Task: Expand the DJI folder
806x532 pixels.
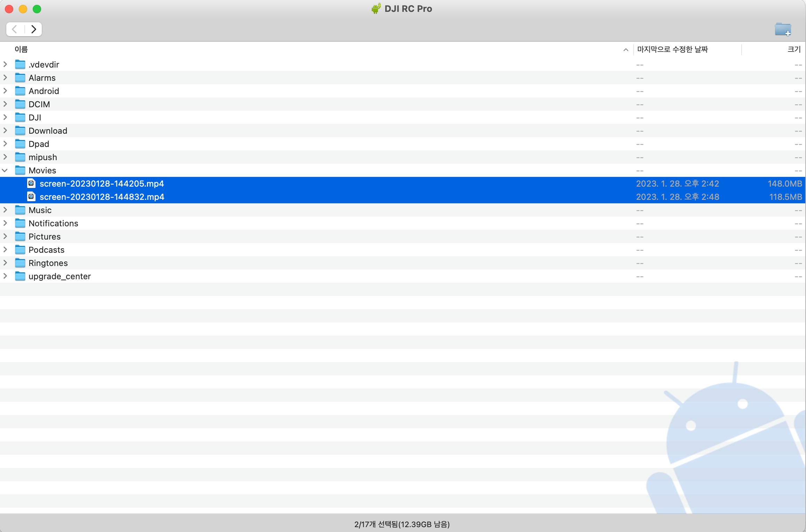Action: (5, 118)
